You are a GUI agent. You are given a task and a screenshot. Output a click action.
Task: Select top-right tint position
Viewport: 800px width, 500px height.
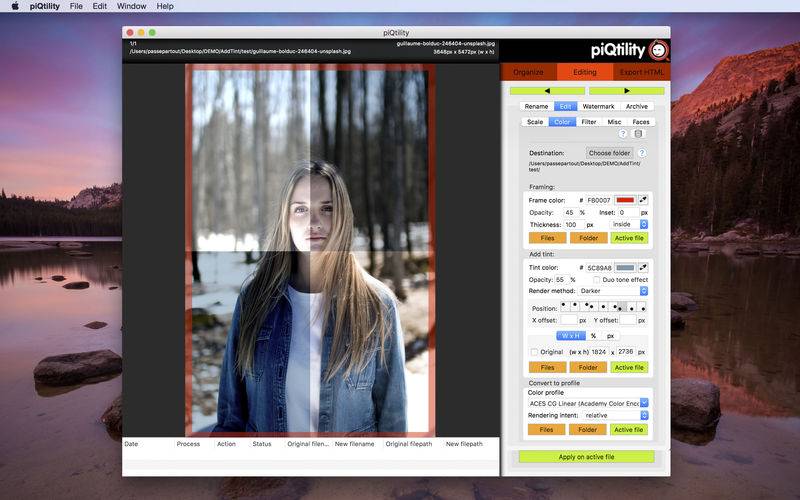[x=584, y=306]
